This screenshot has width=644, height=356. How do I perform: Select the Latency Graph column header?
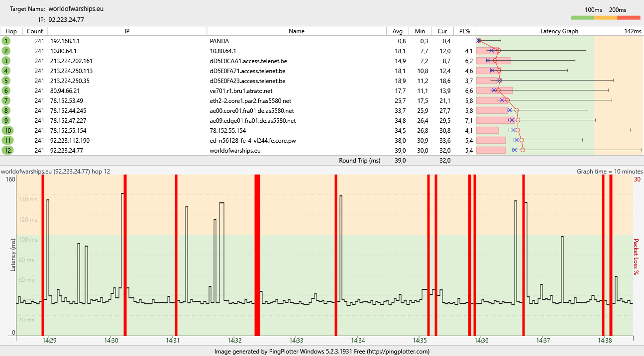pos(559,31)
